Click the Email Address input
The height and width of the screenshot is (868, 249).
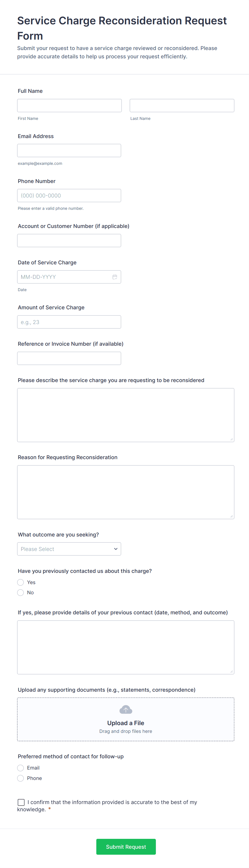69,151
